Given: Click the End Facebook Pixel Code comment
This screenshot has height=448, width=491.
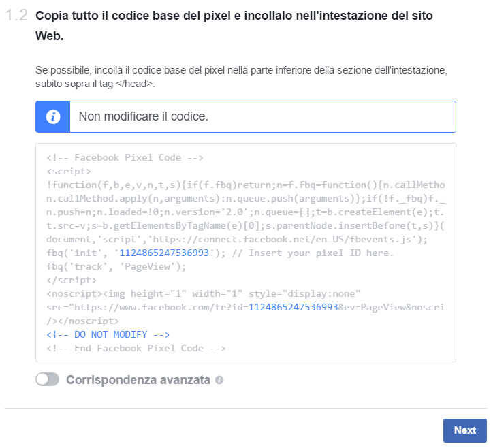Looking at the screenshot, I should pyautogui.click(x=136, y=348).
